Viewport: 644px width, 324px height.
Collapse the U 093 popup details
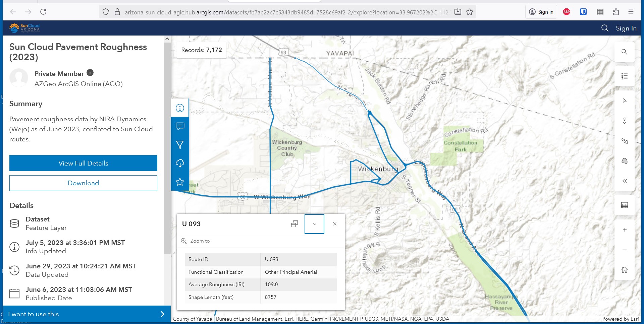314,224
